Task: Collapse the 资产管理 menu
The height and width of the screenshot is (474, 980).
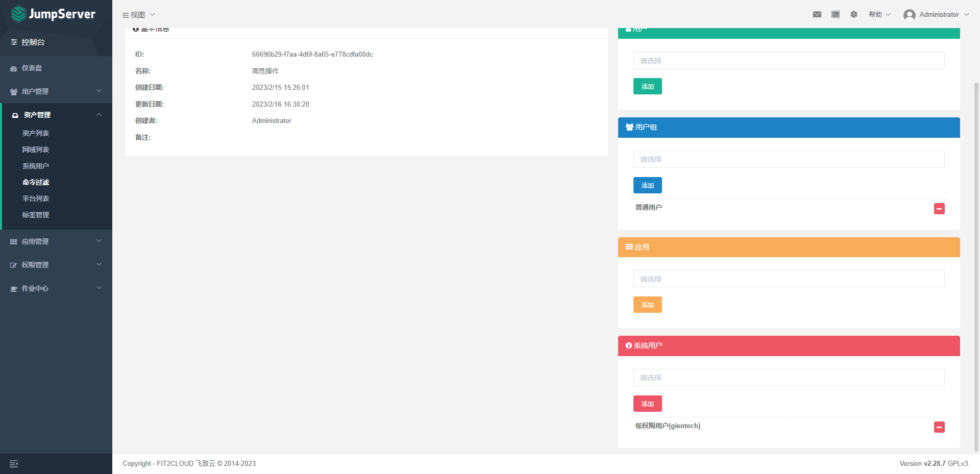Action: click(56, 115)
